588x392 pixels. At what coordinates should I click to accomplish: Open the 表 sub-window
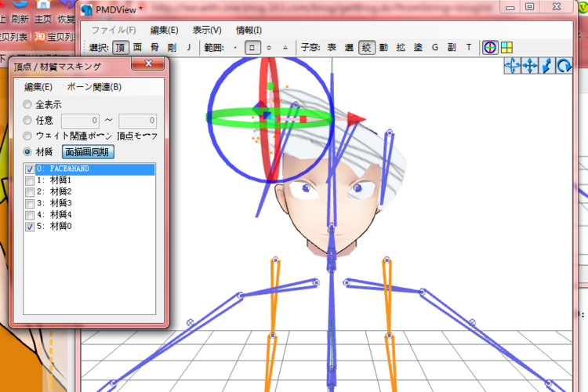click(x=332, y=47)
